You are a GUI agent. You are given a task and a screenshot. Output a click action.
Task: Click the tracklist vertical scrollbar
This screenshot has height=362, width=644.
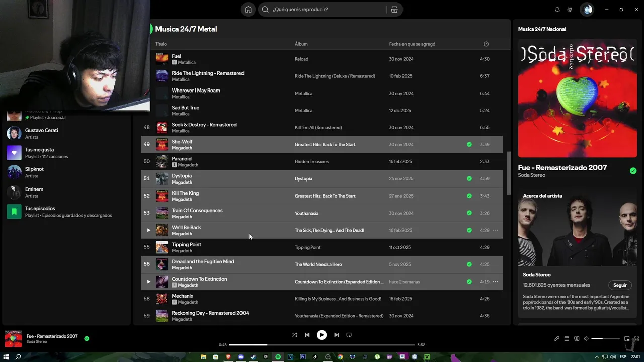coord(509,173)
